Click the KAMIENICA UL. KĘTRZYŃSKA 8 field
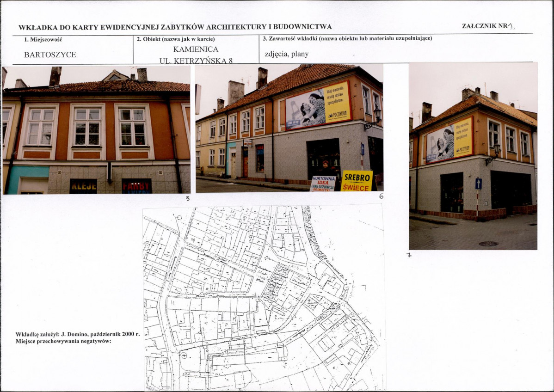The width and height of the screenshot is (554, 392). click(196, 55)
